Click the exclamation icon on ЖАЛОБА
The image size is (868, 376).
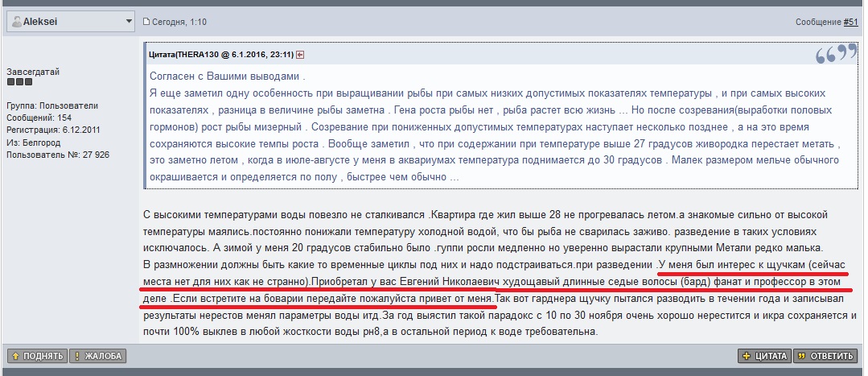pos(77,356)
